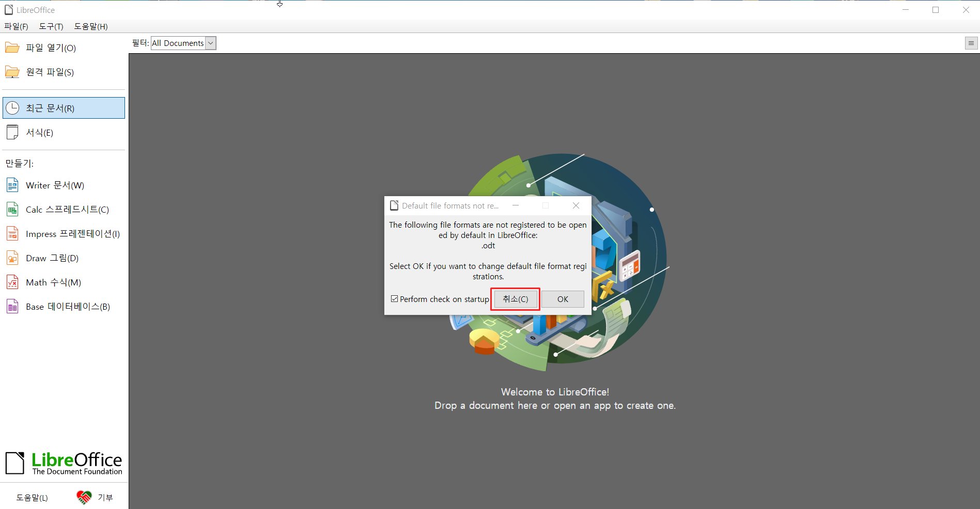The width and height of the screenshot is (980, 509).
Task: Click the donate heart icon
Action: pos(84,497)
